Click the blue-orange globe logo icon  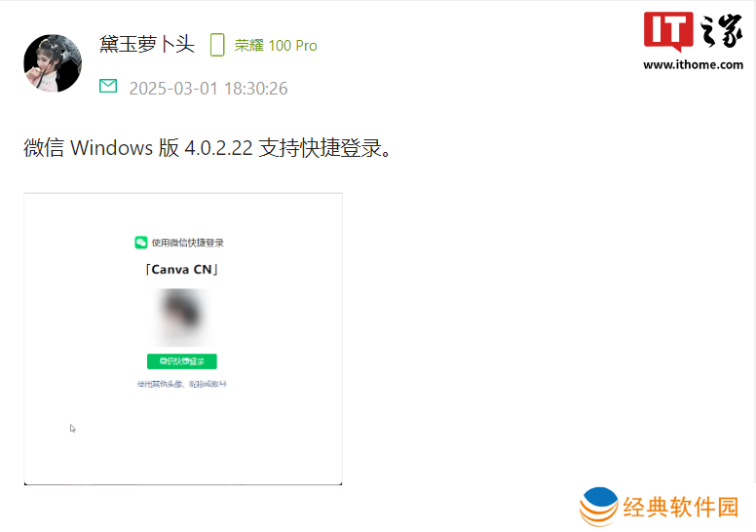[599, 507]
